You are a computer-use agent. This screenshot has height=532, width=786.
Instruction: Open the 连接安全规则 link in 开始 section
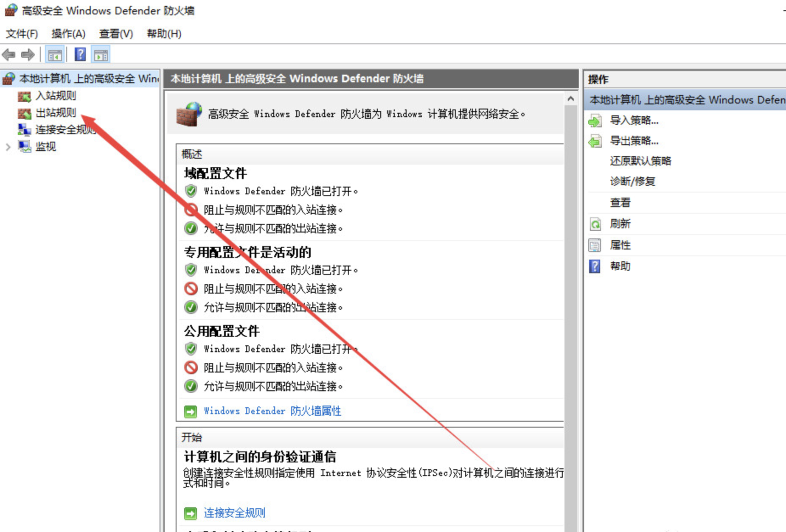[x=234, y=512]
